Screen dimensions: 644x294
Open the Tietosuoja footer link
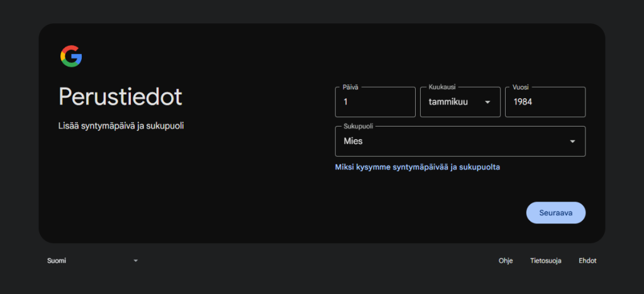pos(545,261)
